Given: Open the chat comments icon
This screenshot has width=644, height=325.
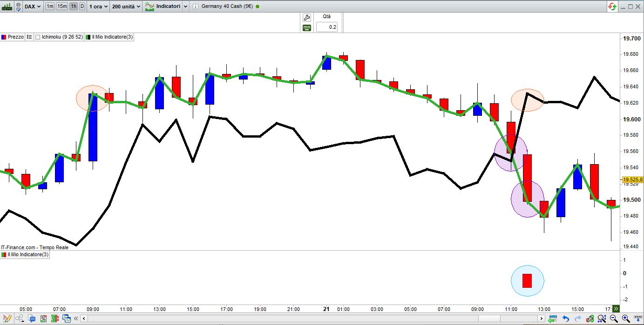Looking at the screenshot, I should point(32,318).
